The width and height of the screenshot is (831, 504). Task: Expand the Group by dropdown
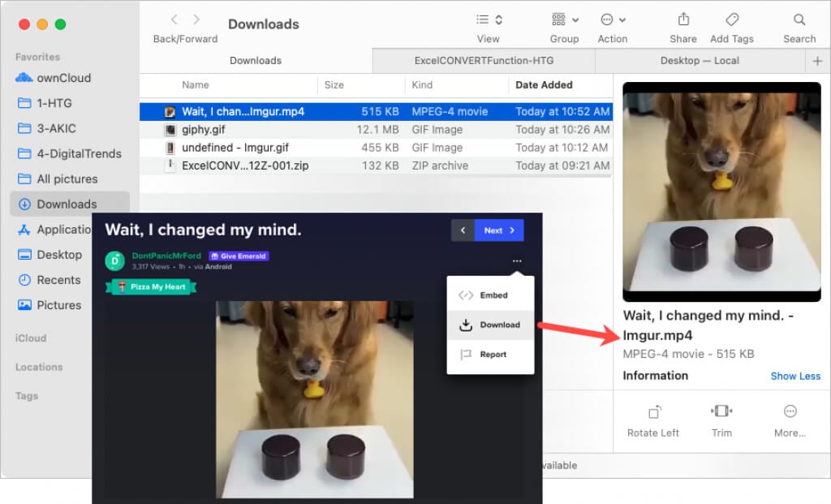point(565,19)
